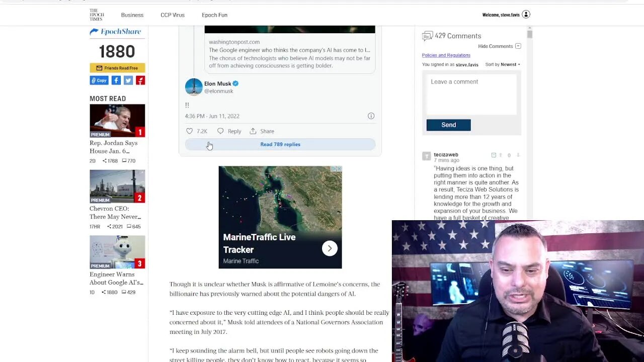Screen dimensions: 644x362
Task: Click the red torch share icon
Action: [x=140, y=80]
